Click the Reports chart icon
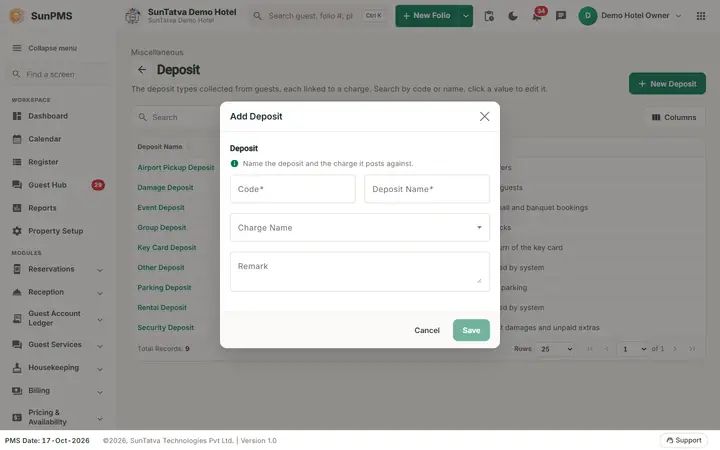720x450 pixels. click(17, 208)
